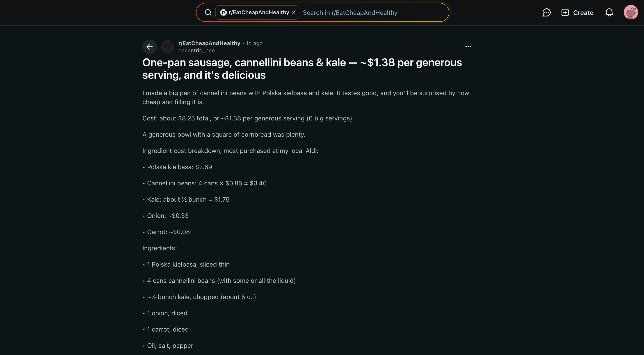Click the 'Search in r/EatCheapAndHealthy' placeholder
The image size is (644, 355).
(350, 12)
